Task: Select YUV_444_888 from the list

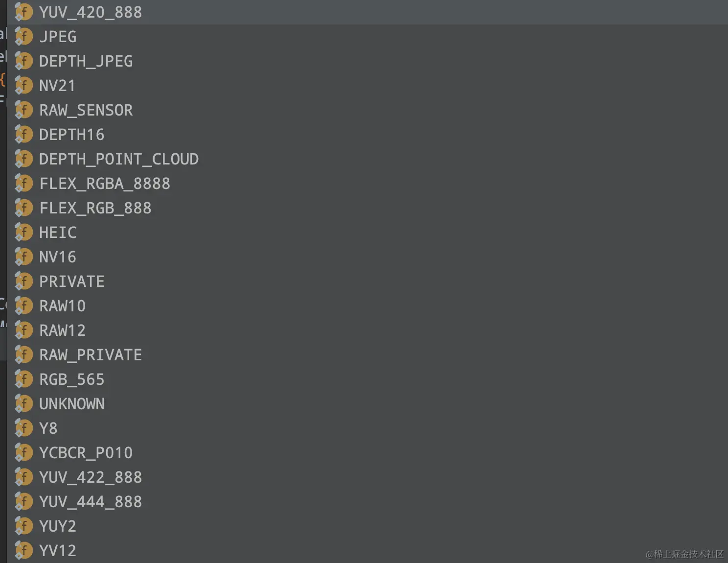Action: click(x=90, y=502)
